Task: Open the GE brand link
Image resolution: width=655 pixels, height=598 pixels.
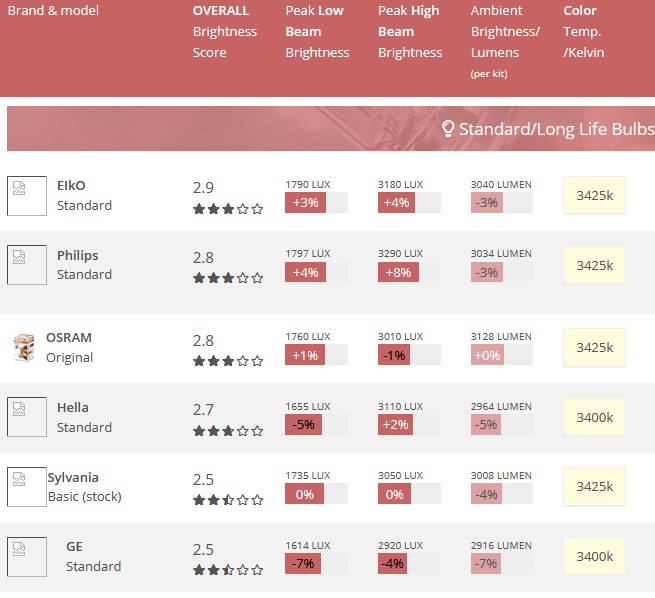Action: coord(74,547)
